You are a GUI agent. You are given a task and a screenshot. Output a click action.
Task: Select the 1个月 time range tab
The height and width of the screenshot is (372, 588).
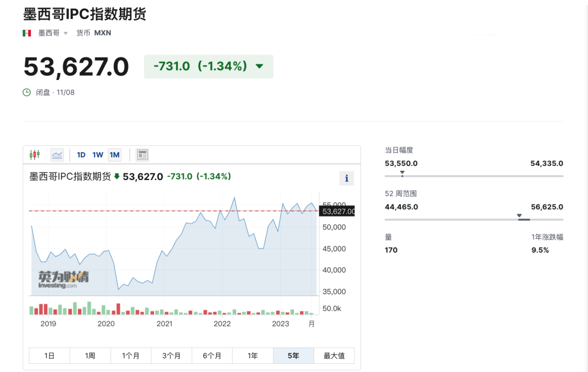(131, 356)
